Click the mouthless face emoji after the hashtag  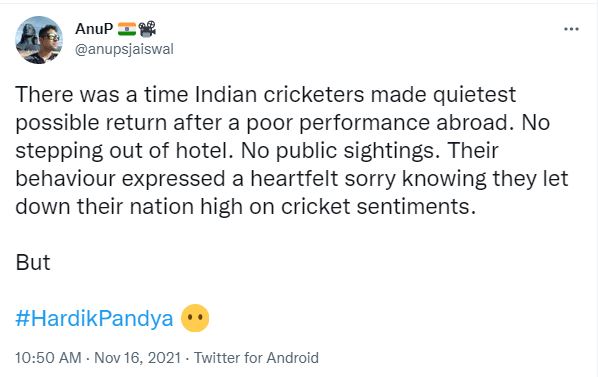point(195,318)
